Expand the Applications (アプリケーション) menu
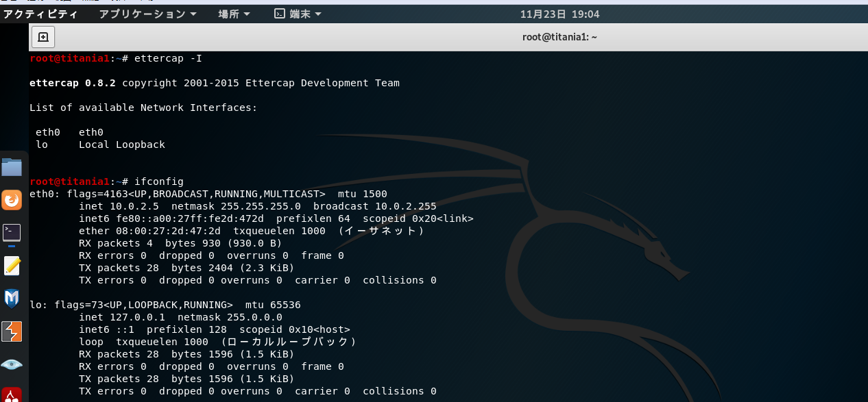This screenshot has width=868, height=402. 147,14
